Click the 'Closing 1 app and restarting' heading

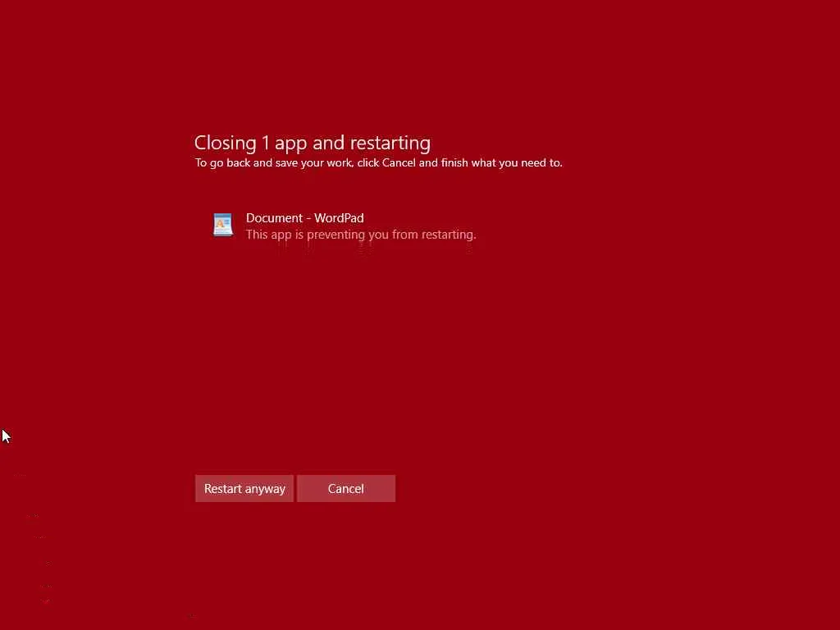tap(313, 143)
